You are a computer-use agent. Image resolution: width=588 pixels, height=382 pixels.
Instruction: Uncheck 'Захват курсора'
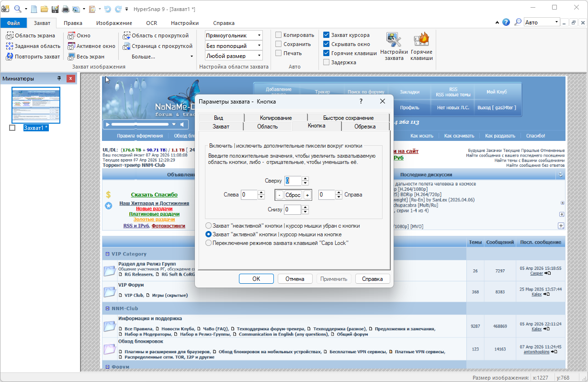point(326,35)
